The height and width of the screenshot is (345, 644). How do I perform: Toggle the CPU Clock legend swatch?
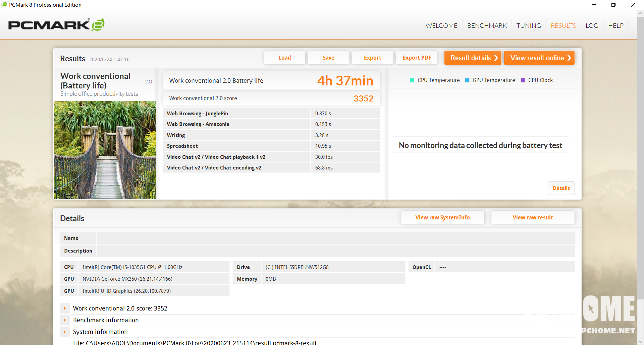(x=523, y=80)
